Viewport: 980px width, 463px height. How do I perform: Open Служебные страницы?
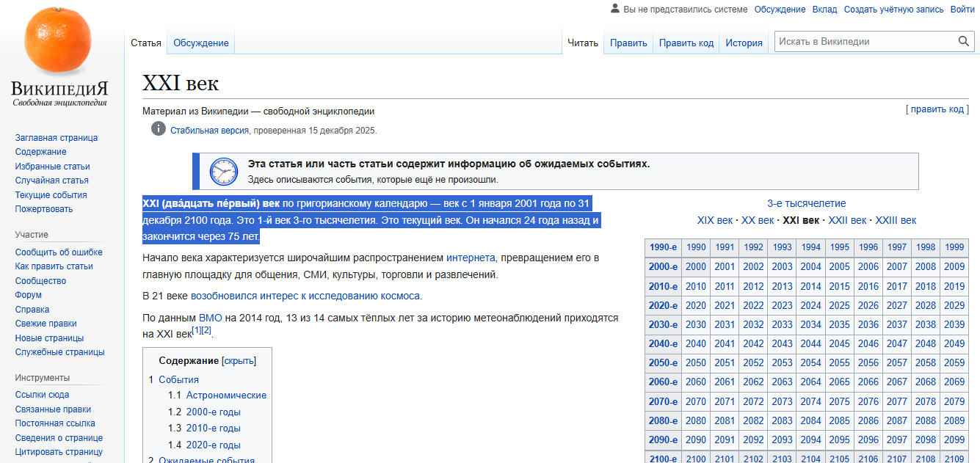[60, 352]
